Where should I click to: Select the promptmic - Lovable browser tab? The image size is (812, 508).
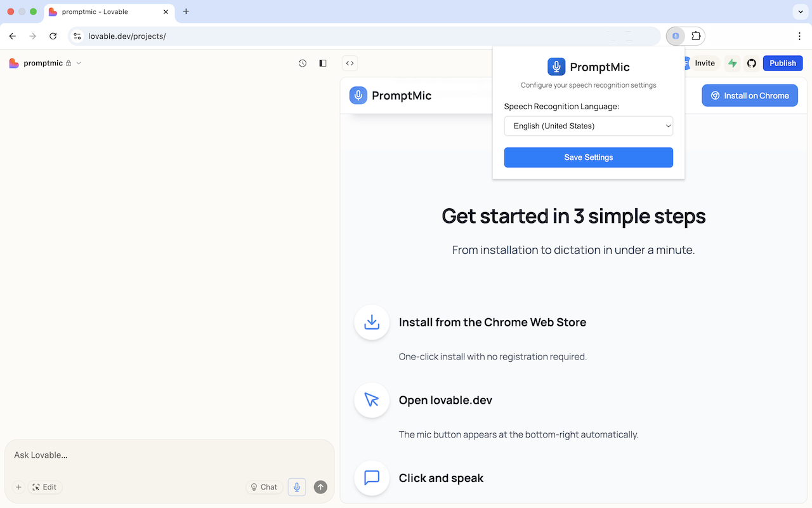click(109, 11)
